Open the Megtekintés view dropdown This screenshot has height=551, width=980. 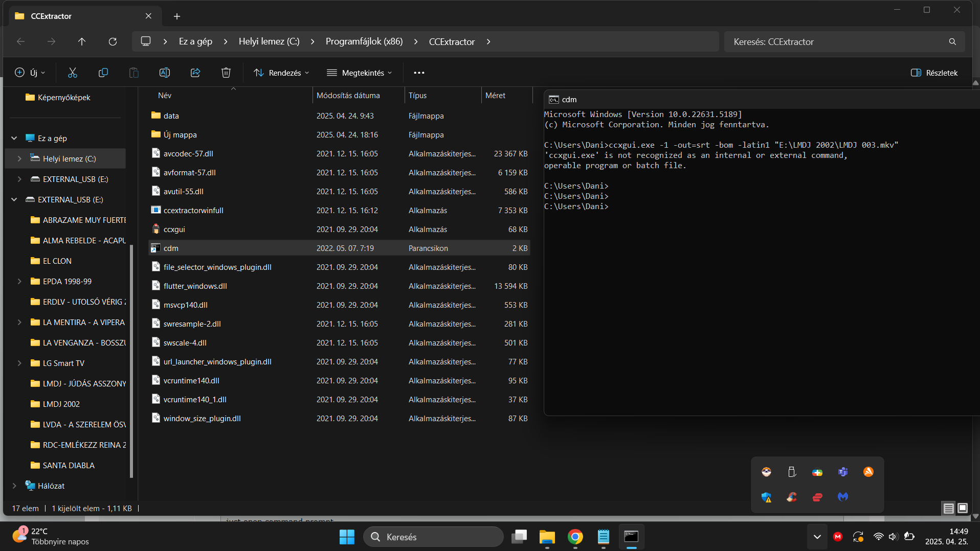[360, 73]
